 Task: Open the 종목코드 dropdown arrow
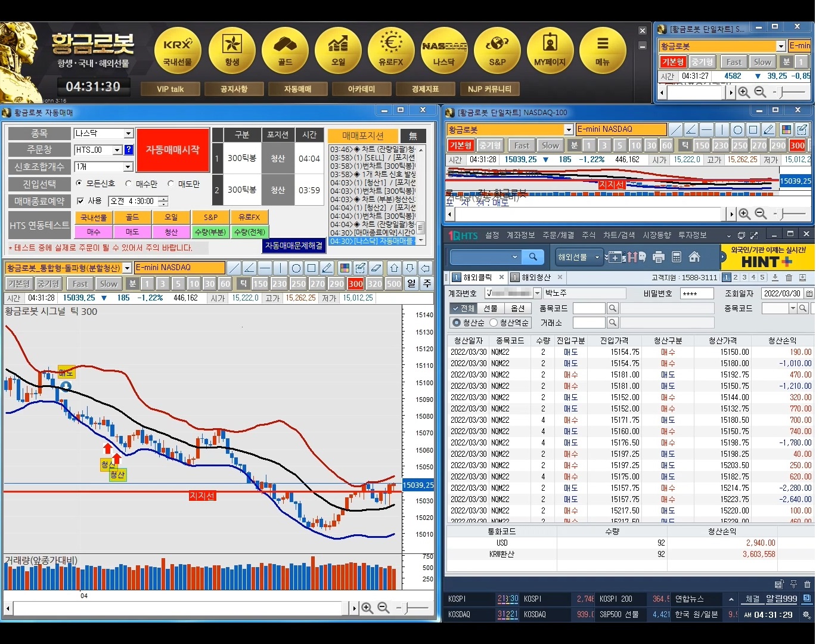tap(793, 308)
